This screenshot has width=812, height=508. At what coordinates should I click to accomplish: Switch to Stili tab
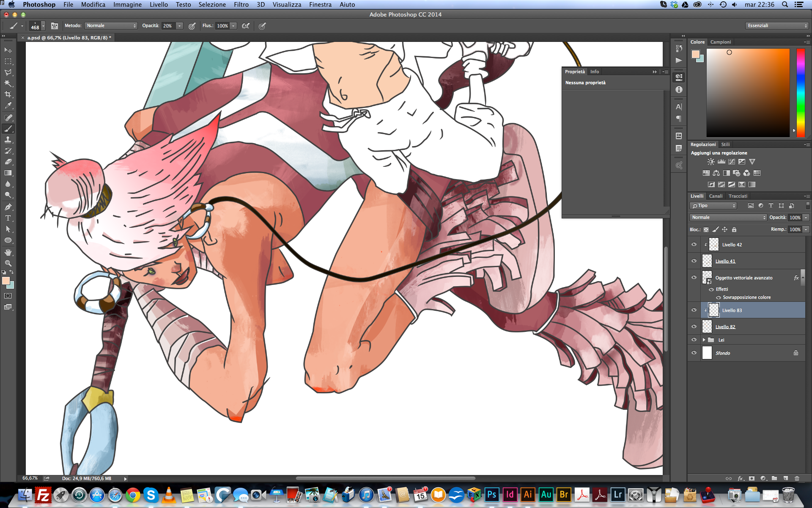click(x=725, y=145)
